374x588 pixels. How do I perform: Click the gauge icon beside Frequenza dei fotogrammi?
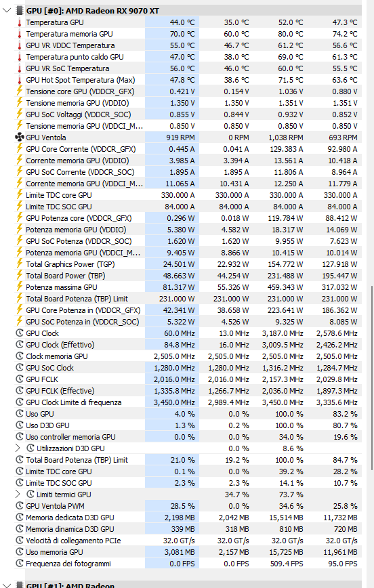click(20, 564)
